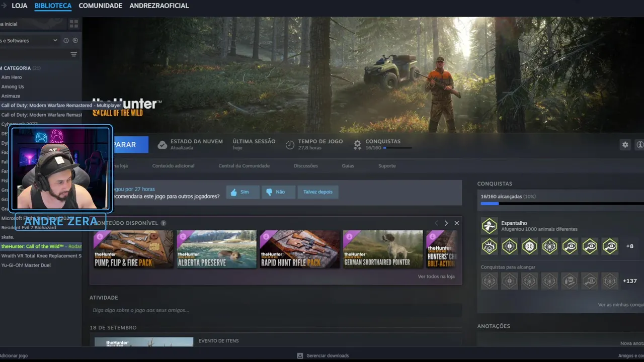The height and width of the screenshot is (362, 644).
Task: Select Animaze in the library list
Action: pos(11,96)
